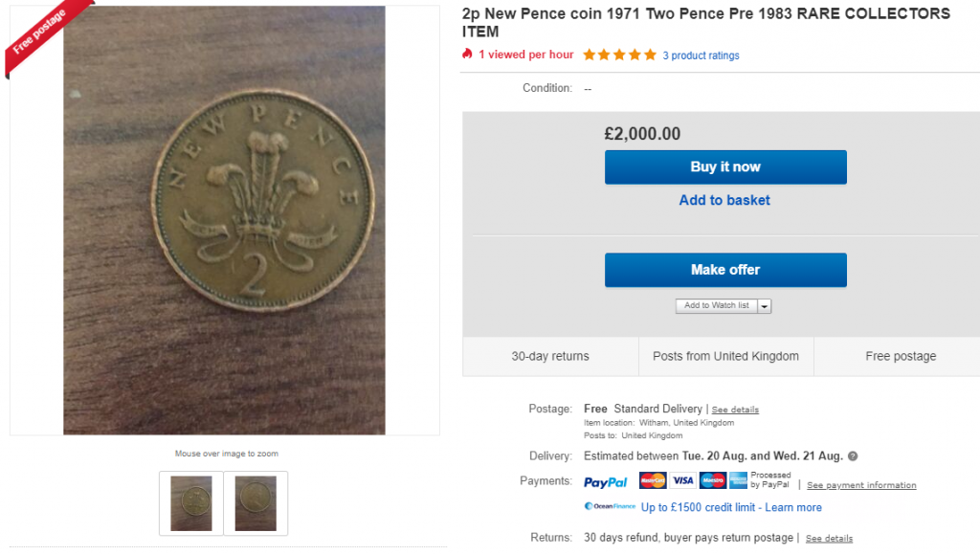This screenshot has height=555, width=980.
Task: Click the red flame viewed-per-hour icon
Action: coord(467,55)
